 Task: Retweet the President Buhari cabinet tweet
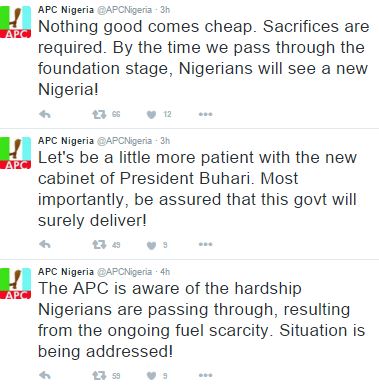click(99, 245)
